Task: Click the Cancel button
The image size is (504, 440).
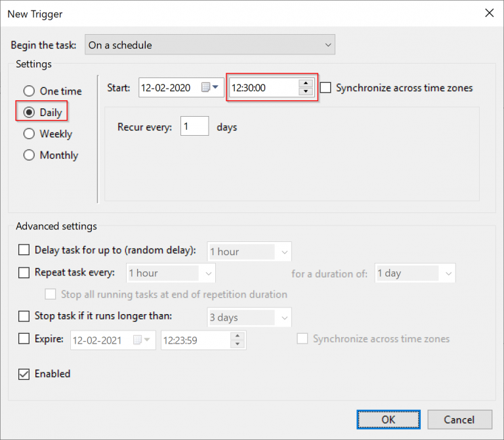Action: tap(459, 420)
